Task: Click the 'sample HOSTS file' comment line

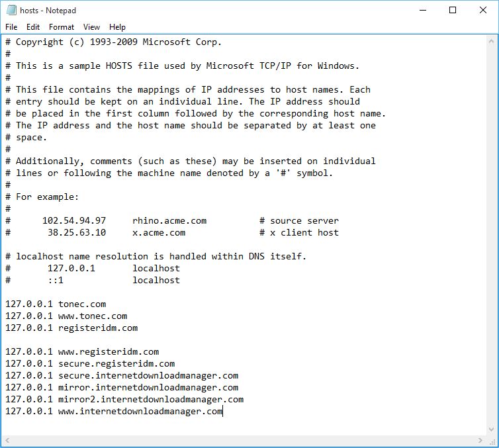Action: pyautogui.click(x=183, y=66)
